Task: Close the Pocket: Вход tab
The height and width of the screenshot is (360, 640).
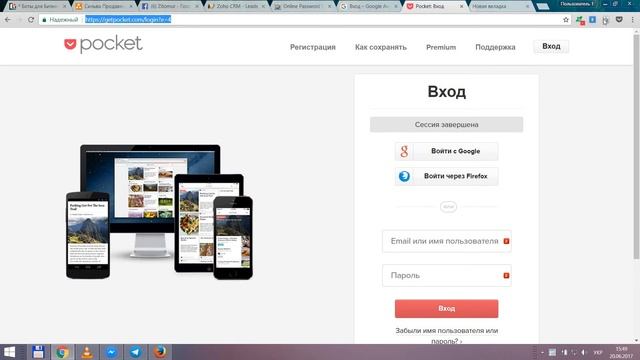Action: click(x=462, y=7)
